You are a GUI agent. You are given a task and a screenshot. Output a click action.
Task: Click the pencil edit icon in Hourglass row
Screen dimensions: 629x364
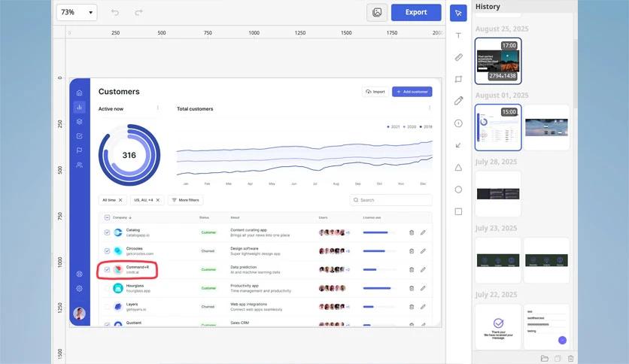click(423, 288)
